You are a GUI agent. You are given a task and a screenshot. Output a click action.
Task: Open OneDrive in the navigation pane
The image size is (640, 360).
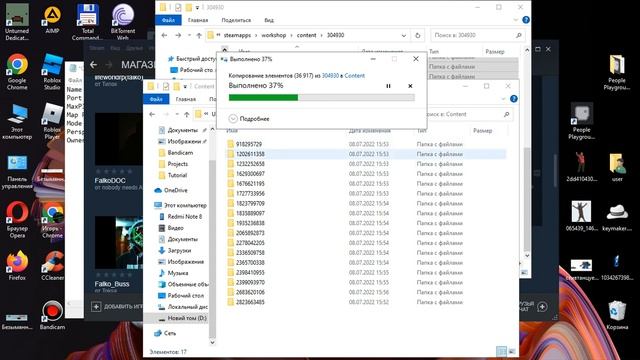pos(176,190)
